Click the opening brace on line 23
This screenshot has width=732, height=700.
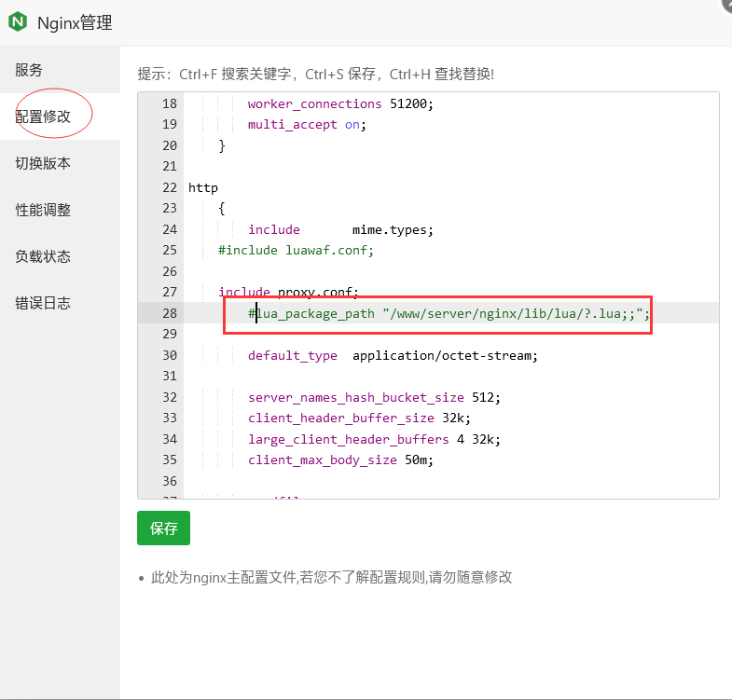coord(222,208)
